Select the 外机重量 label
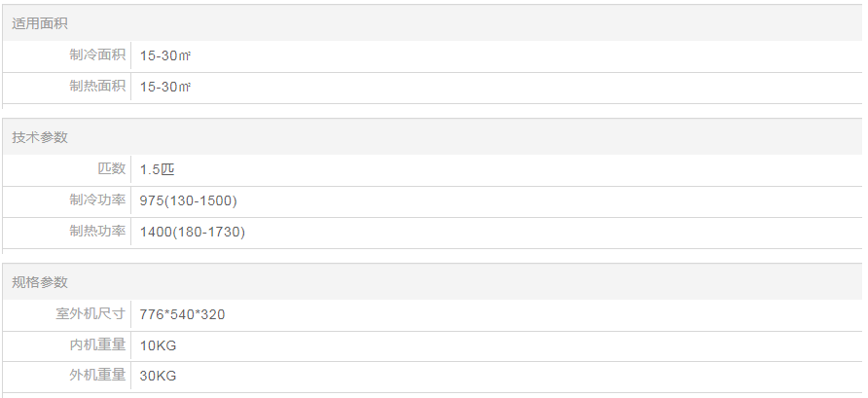868x398 pixels. coord(97,376)
